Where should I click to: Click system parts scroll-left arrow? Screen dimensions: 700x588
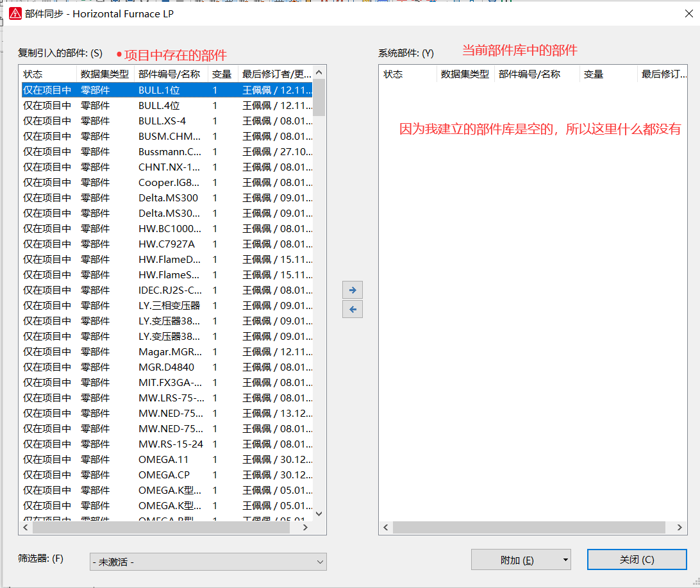(386, 527)
